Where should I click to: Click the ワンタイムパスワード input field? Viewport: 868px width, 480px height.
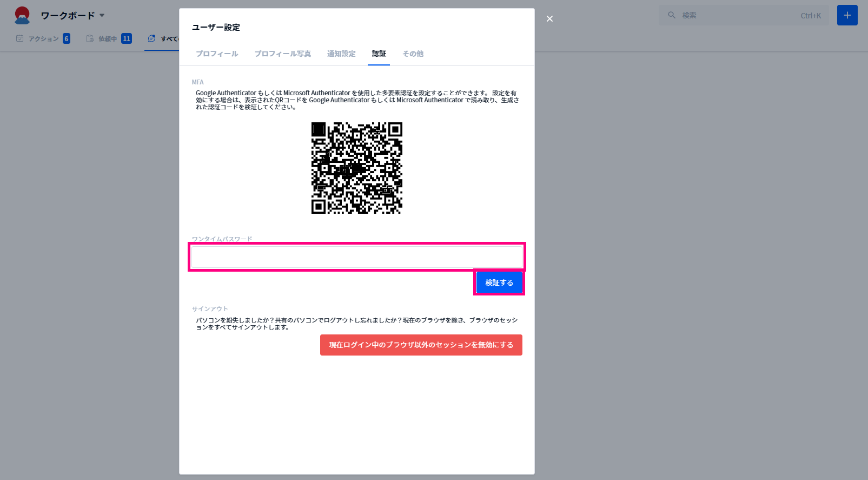[356, 257]
